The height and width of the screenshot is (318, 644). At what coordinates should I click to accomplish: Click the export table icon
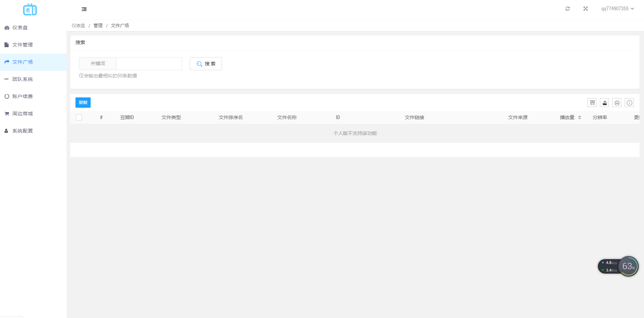(x=604, y=103)
